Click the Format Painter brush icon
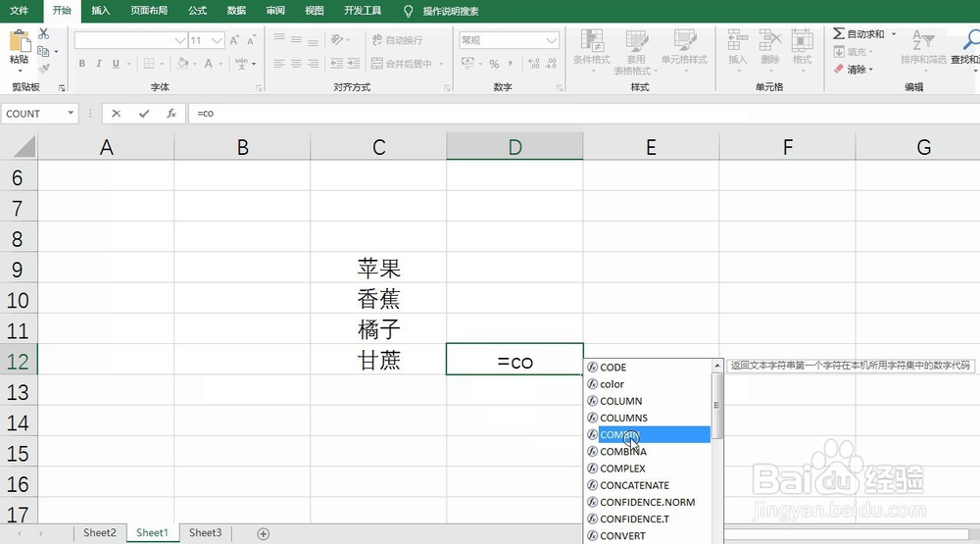 click(44, 69)
